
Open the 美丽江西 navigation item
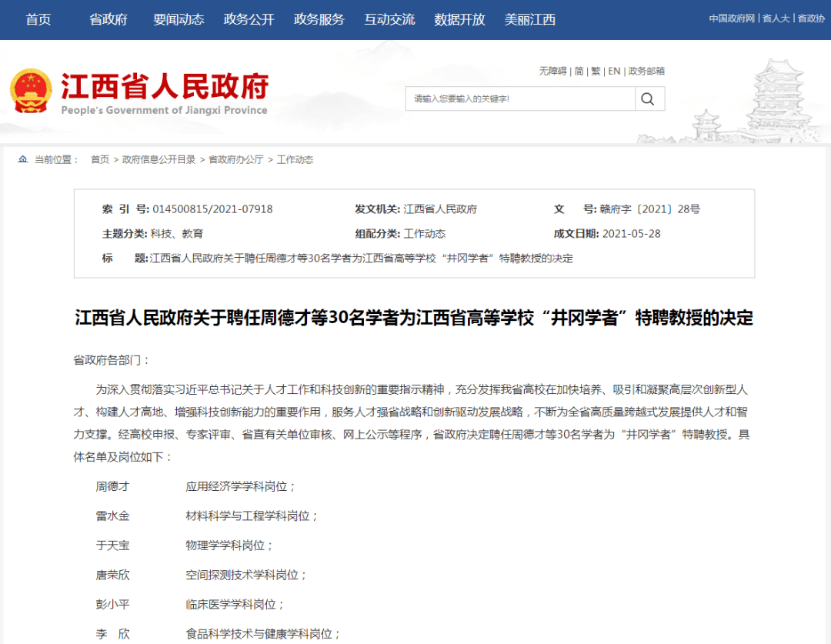pyautogui.click(x=530, y=19)
